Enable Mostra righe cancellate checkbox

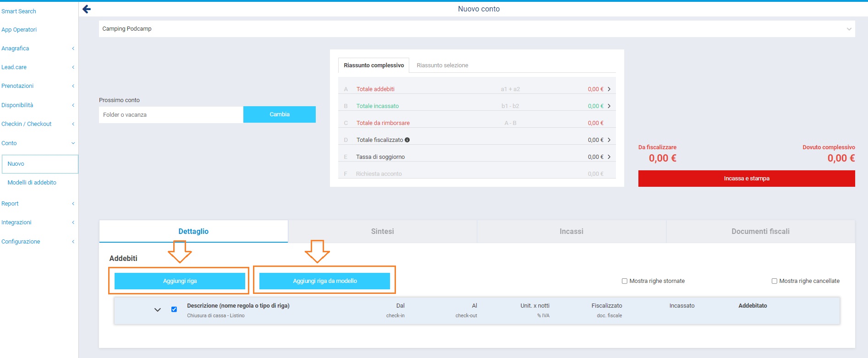pyautogui.click(x=774, y=281)
